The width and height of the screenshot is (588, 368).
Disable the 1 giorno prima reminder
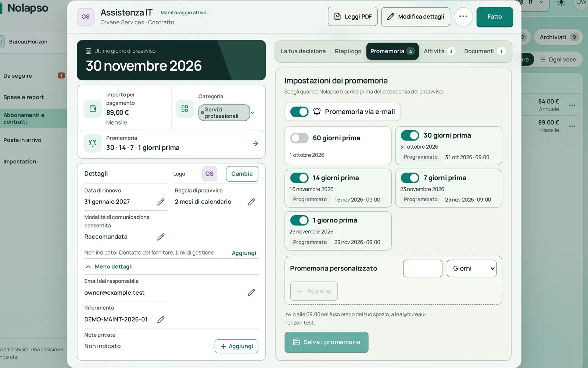[299, 220]
